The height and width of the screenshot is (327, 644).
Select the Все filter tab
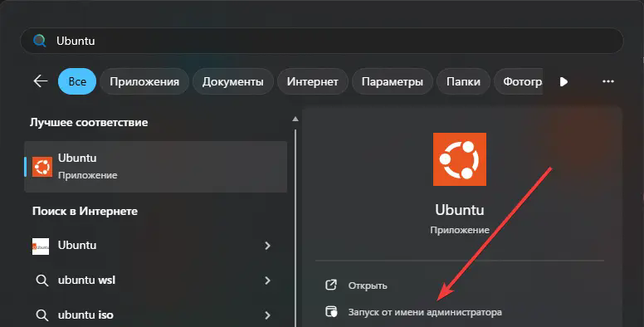(x=77, y=81)
